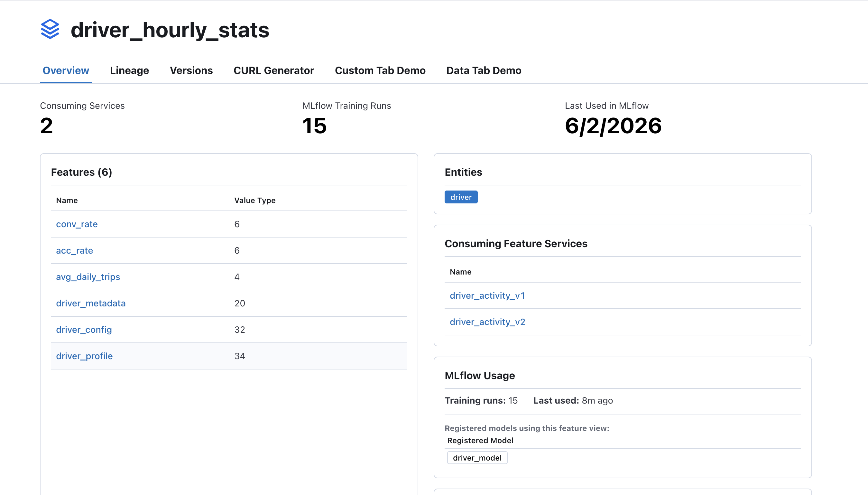The image size is (868, 495).
Task: Click the Entities panel heading
Action: 463,172
